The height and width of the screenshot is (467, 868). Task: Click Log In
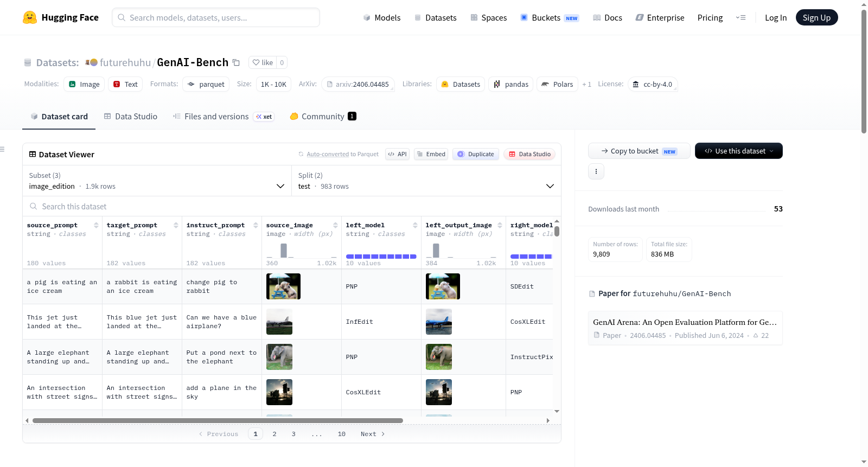775,17
